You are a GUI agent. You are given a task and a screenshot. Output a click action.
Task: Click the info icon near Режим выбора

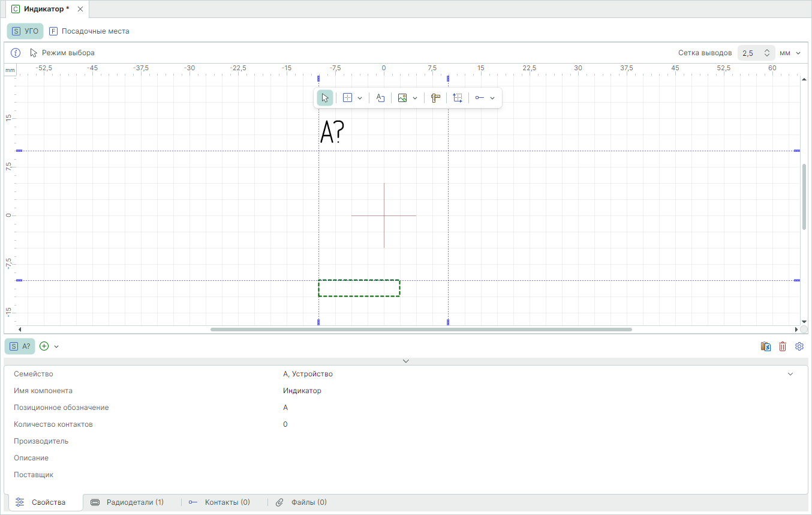[16, 53]
